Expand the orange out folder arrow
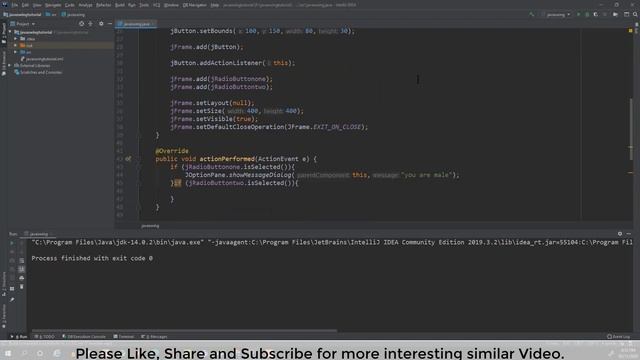The image size is (640, 360). tap(16, 45)
